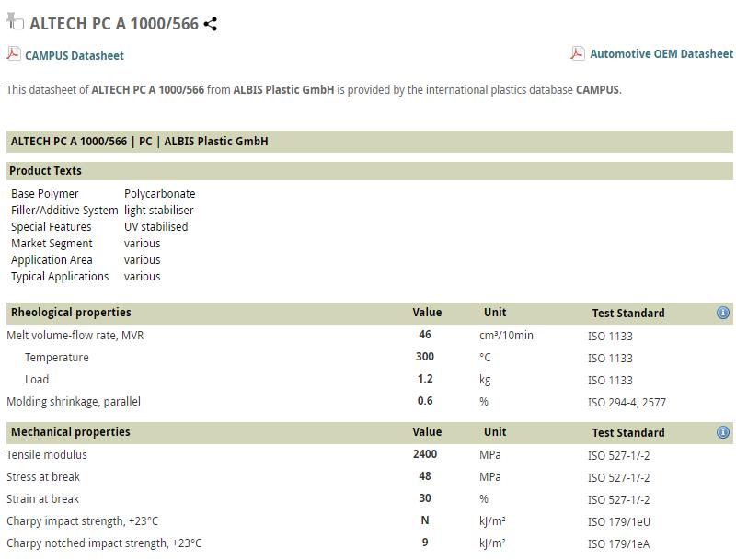Open the CAMPUS Datasheet link

(x=75, y=56)
